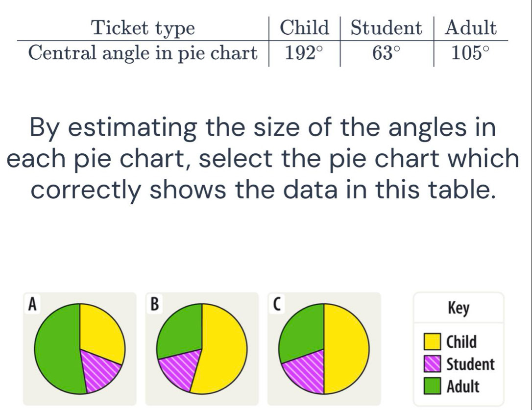
Task: Click the "Ticket type" table header
Action: (x=144, y=28)
